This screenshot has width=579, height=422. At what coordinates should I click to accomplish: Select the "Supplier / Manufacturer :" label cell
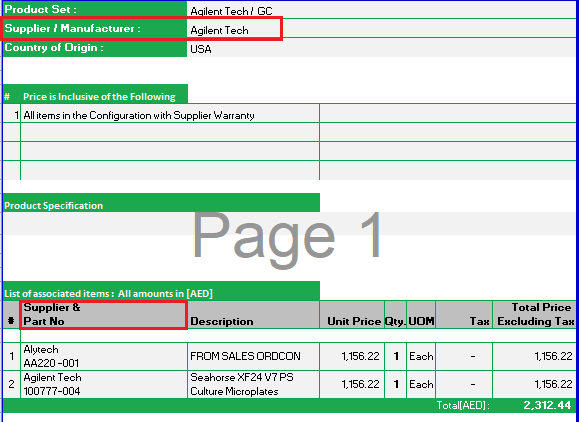click(x=95, y=28)
